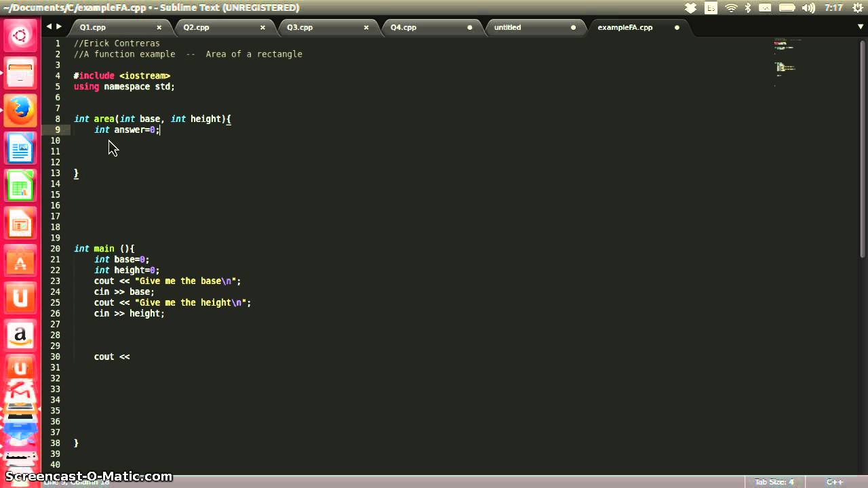The height and width of the screenshot is (488, 868).
Task: Launch Firefox from the dock
Action: [x=20, y=110]
